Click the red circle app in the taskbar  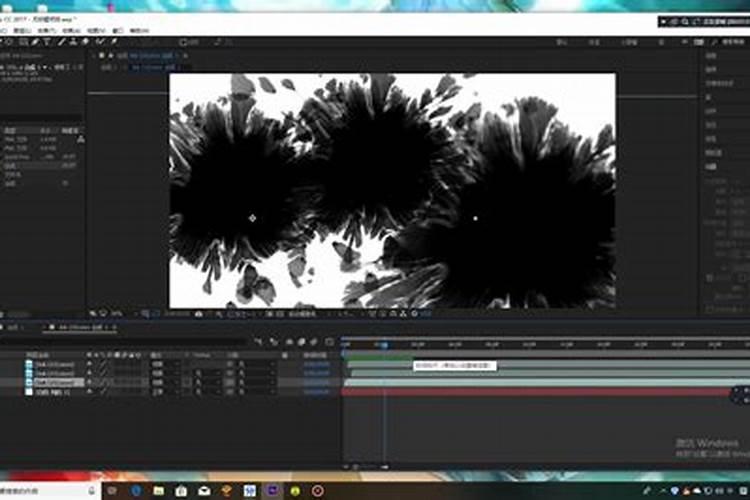click(x=318, y=490)
